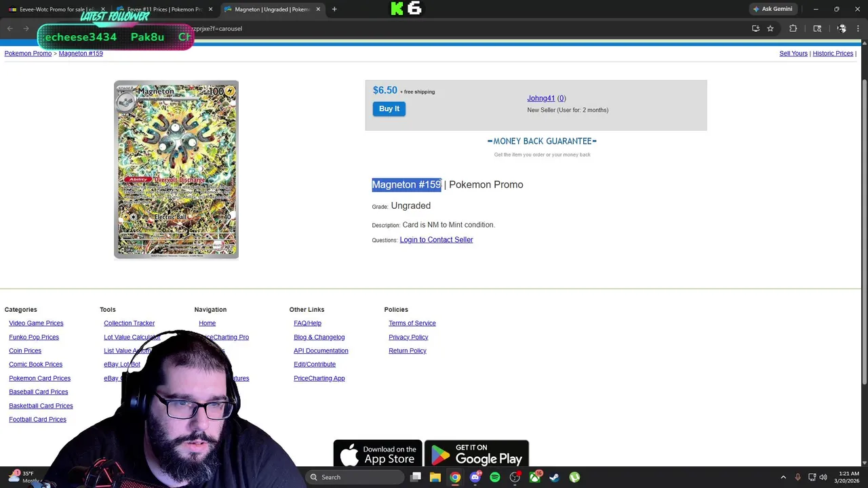Open Coin Prices link

pos(25,350)
